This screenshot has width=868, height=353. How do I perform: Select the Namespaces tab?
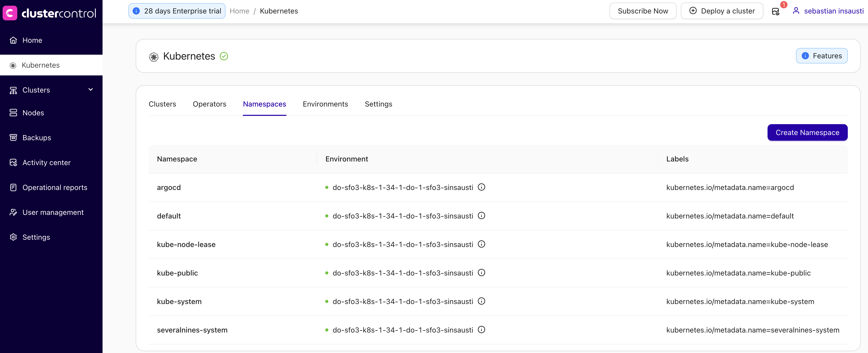click(264, 104)
